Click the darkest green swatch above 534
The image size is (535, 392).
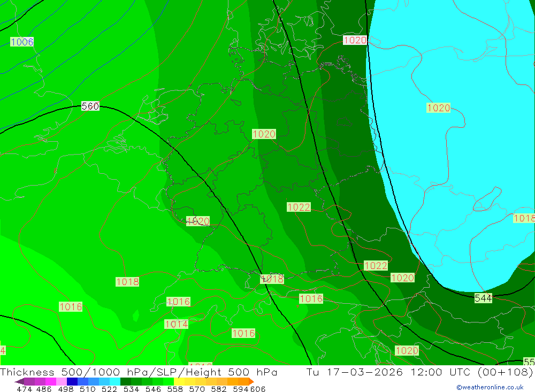126,381
